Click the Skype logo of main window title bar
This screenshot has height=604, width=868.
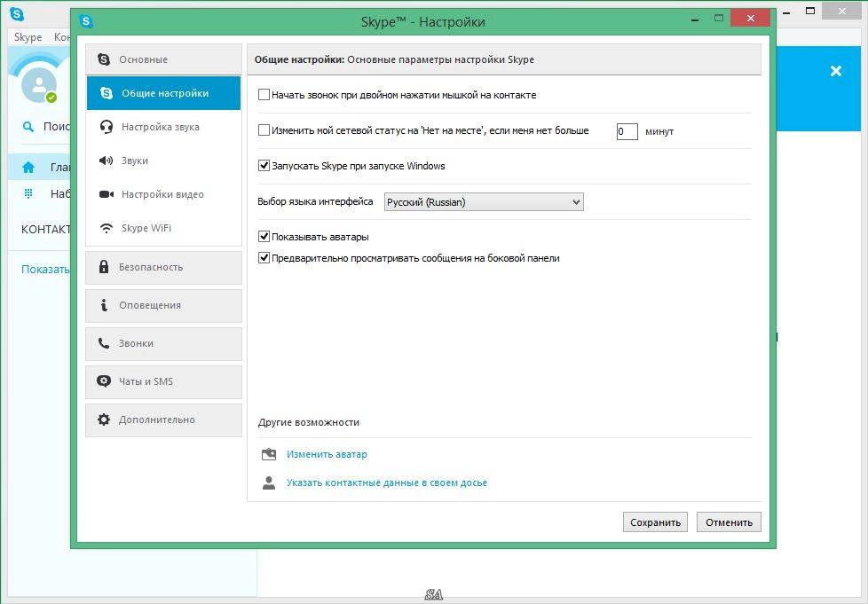(x=17, y=14)
